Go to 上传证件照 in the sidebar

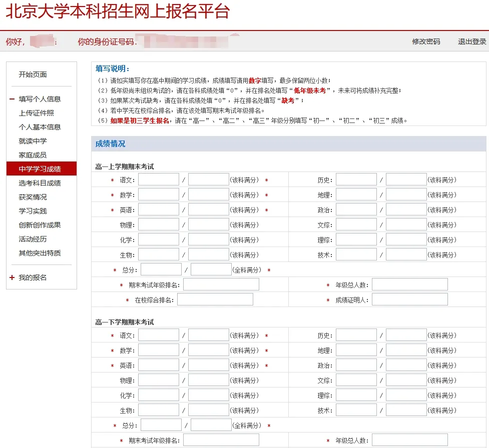(36, 113)
